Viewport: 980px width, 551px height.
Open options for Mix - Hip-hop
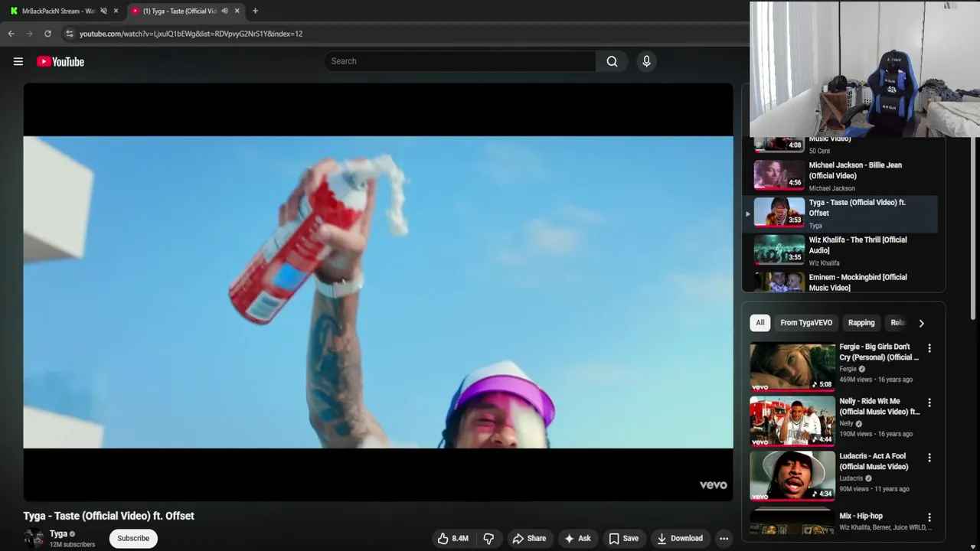929,517
